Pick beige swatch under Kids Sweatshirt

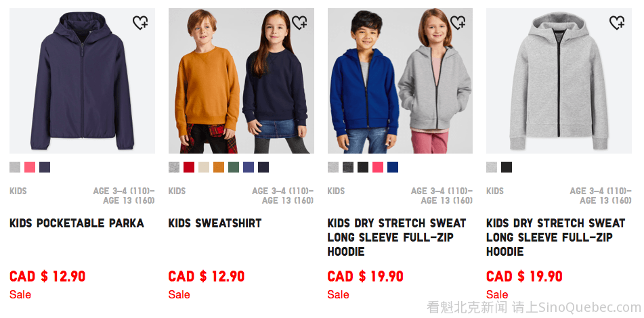click(x=204, y=167)
